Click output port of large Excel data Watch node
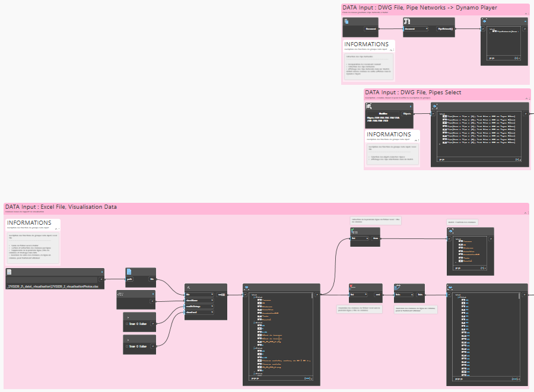 click(317, 295)
